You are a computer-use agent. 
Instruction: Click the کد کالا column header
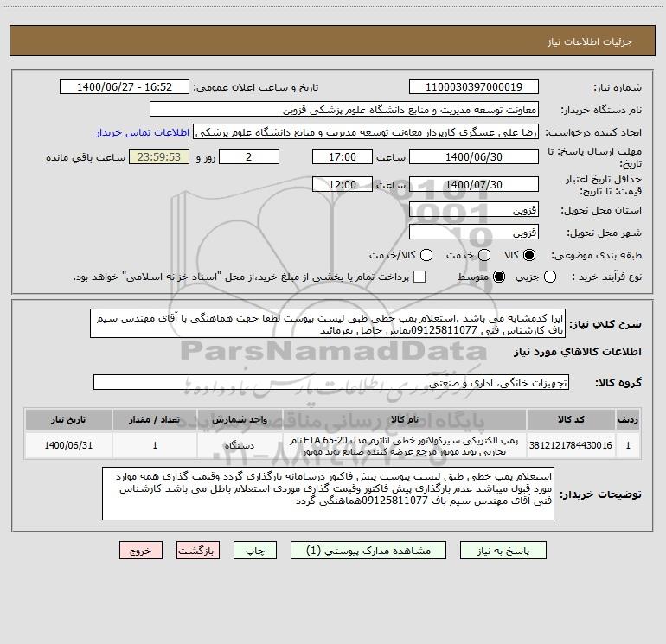pos(571,419)
